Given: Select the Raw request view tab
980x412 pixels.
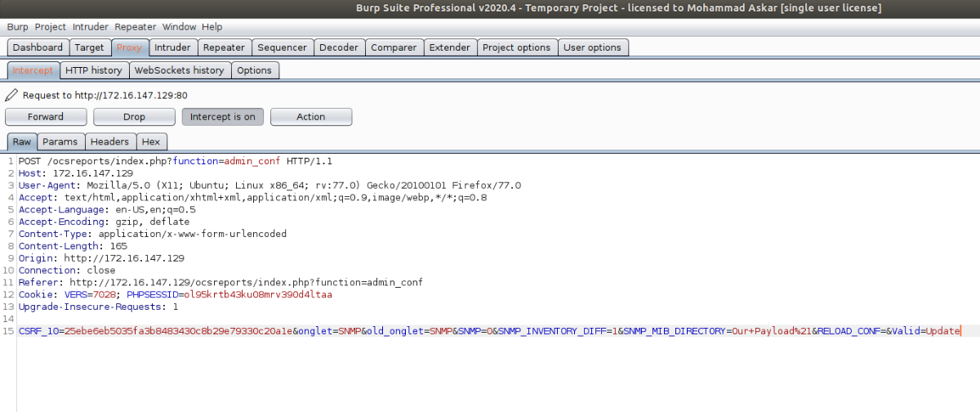Looking at the screenshot, I should (x=22, y=141).
